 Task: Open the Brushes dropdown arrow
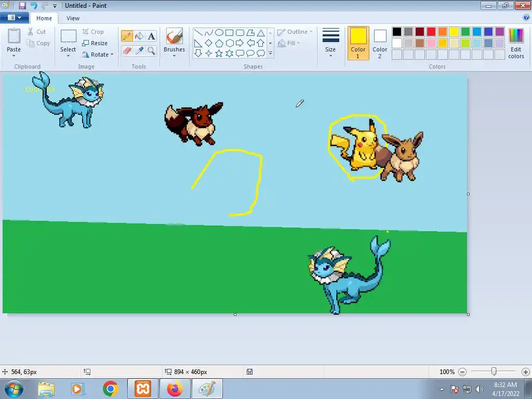coord(175,56)
